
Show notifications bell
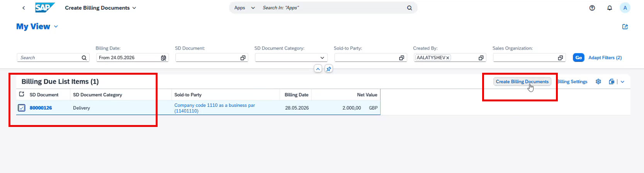point(610,8)
